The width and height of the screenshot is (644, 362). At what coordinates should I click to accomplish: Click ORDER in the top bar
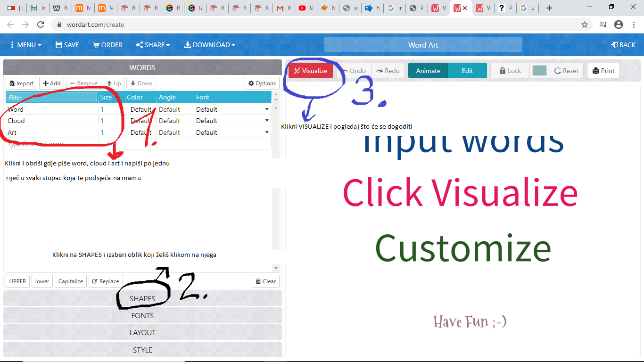(x=107, y=45)
